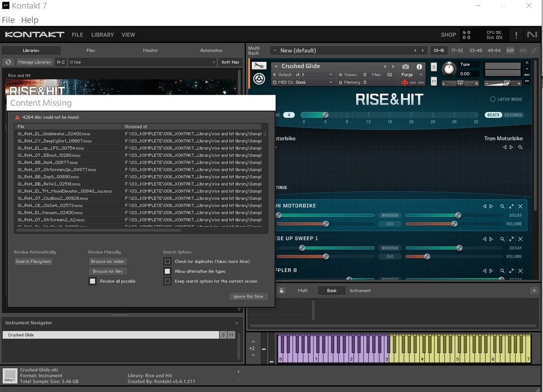Expand the Rise Up Sweep 1 layer view

point(511,239)
